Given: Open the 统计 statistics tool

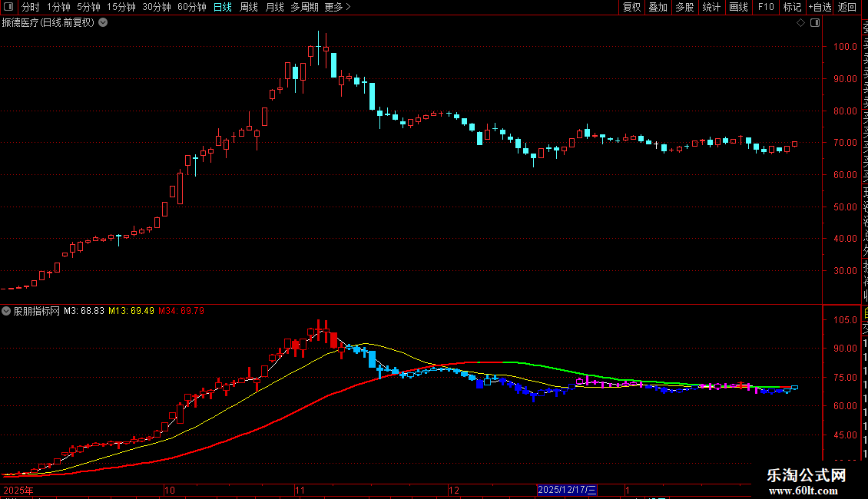Looking at the screenshot, I should tap(711, 7).
